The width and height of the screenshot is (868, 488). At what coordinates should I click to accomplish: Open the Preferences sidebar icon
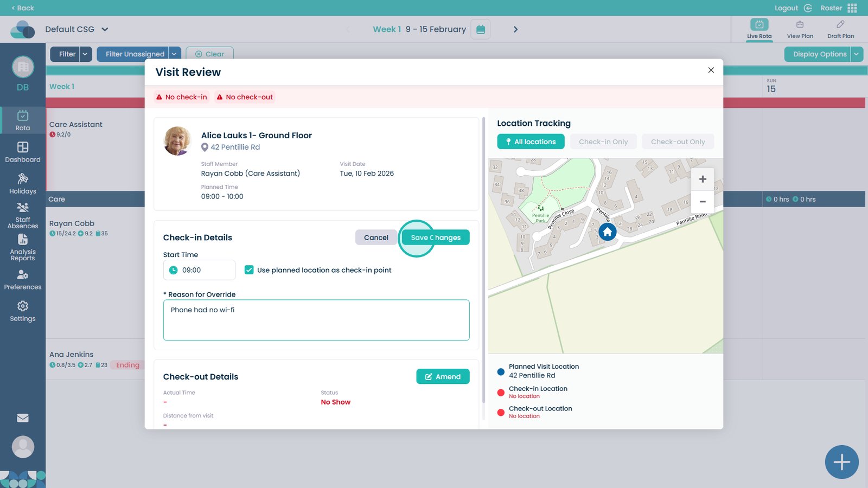tap(23, 279)
